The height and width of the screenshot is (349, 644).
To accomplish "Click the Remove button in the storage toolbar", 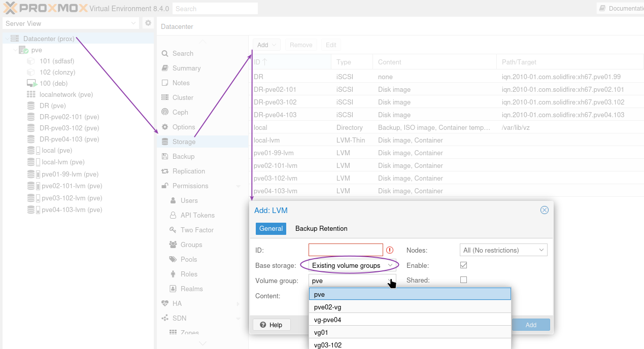I will pos(301,45).
